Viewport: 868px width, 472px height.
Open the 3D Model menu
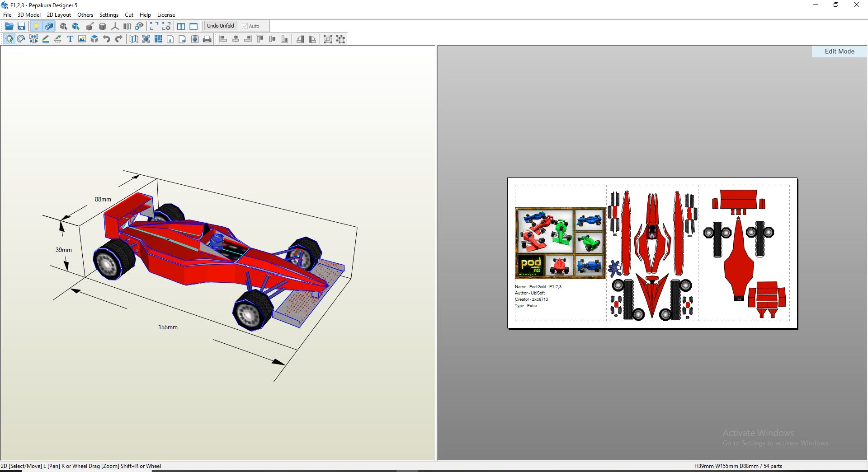pyautogui.click(x=29, y=15)
